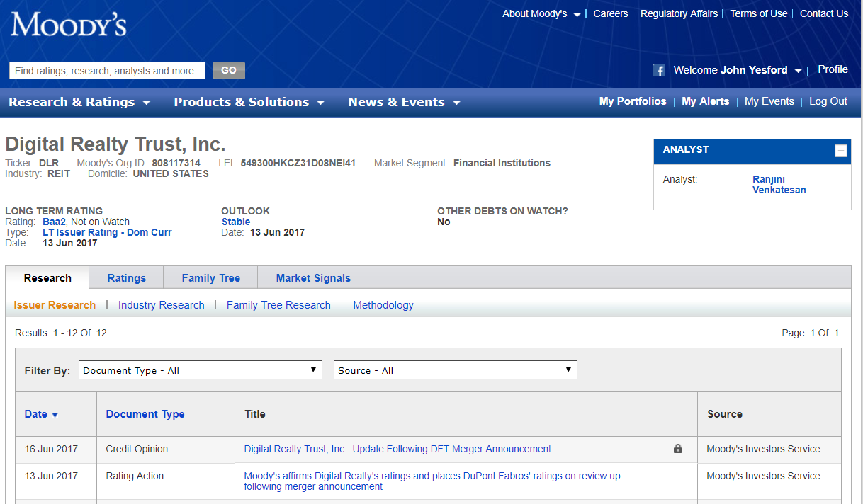Open the DFT Merger Announcement credit opinion
This screenshot has width=863, height=504.
pos(397,449)
